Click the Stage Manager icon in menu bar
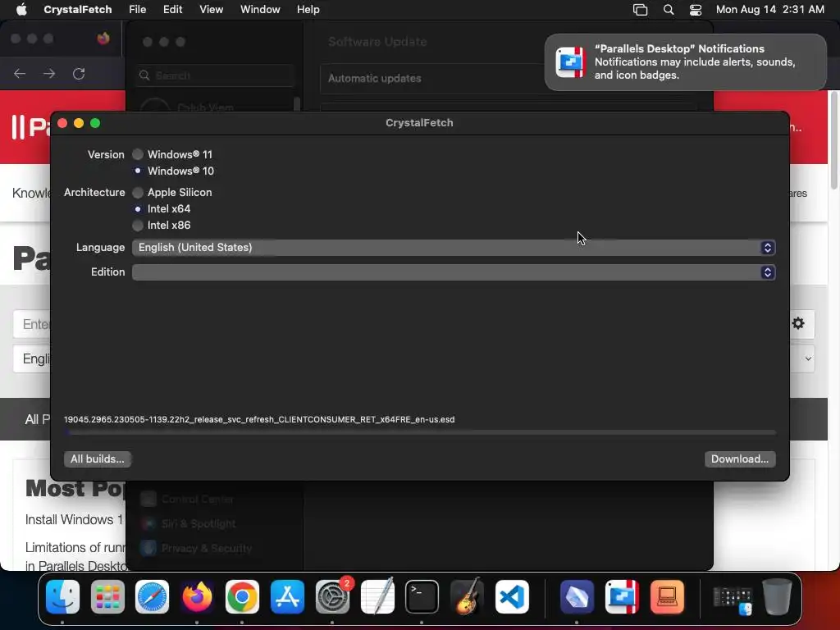The width and height of the screenshot is (840, 630). tap(640, 10)
